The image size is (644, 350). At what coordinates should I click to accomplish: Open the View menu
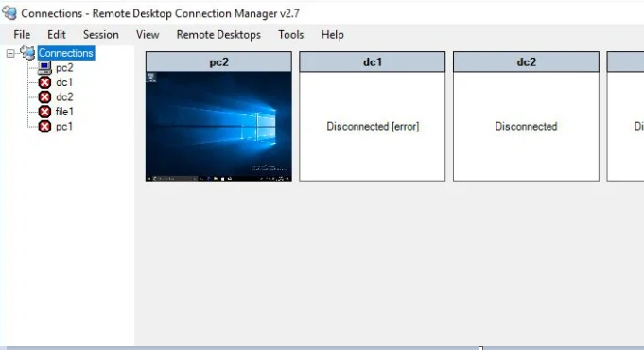click(x=148, y=34)
